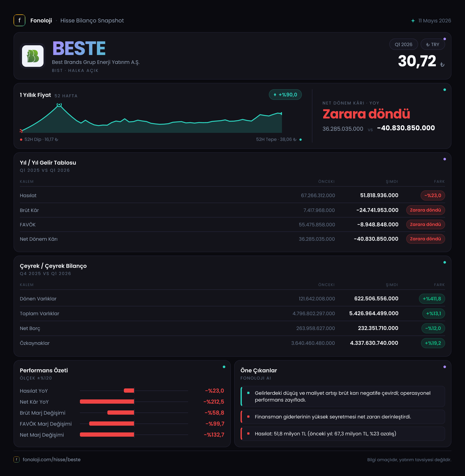This screenshot has width=465, height=476.
Task: Click the previous Dönen Varlıklar value 121.642.008.000
Action: 317,299
